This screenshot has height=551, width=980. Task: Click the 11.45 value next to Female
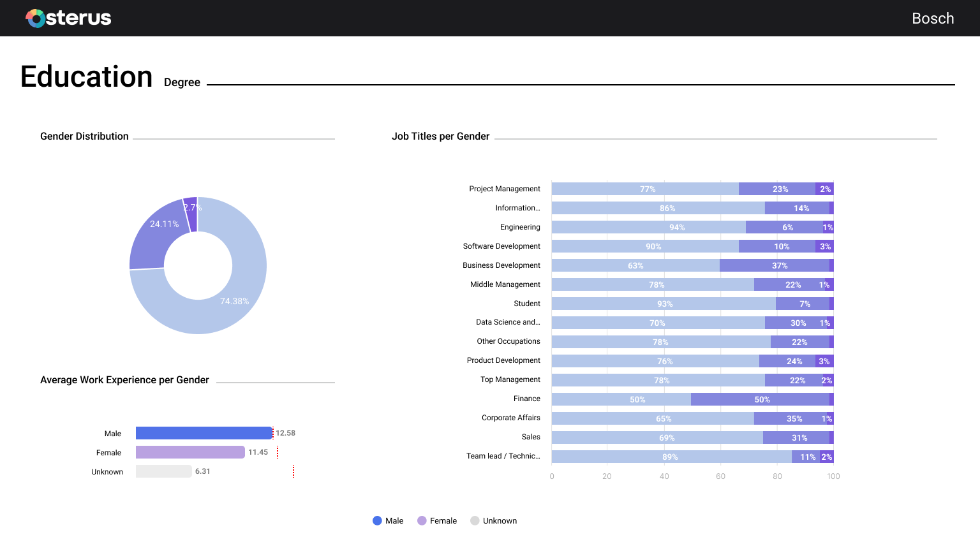258,452
